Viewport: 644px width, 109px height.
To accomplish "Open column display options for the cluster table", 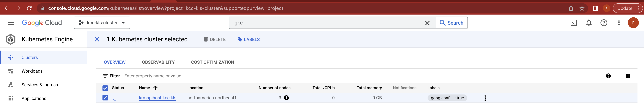I will [628, 76].
